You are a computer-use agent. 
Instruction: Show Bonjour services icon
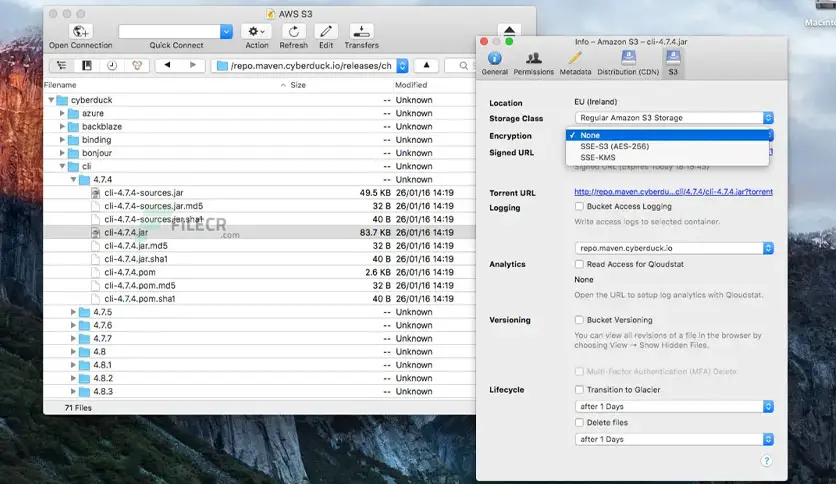(137, 66)
